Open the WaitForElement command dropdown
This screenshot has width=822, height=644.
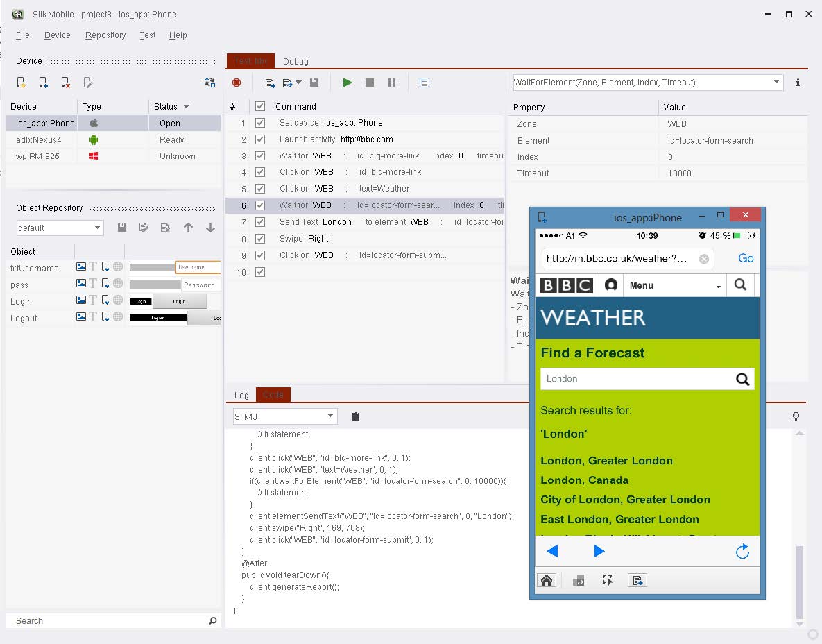tap(776, 83)
